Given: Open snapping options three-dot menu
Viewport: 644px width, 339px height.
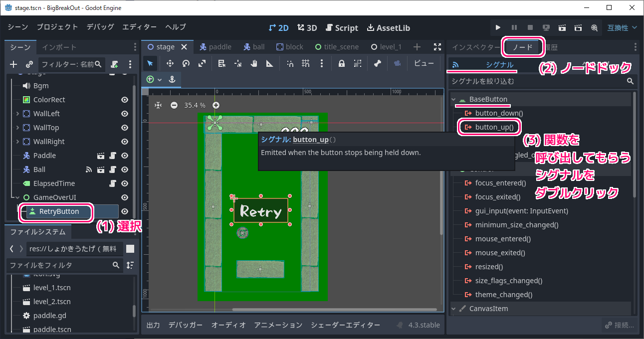Looking at the screenshot, I should pyautogui.click(x=322, y=63).
